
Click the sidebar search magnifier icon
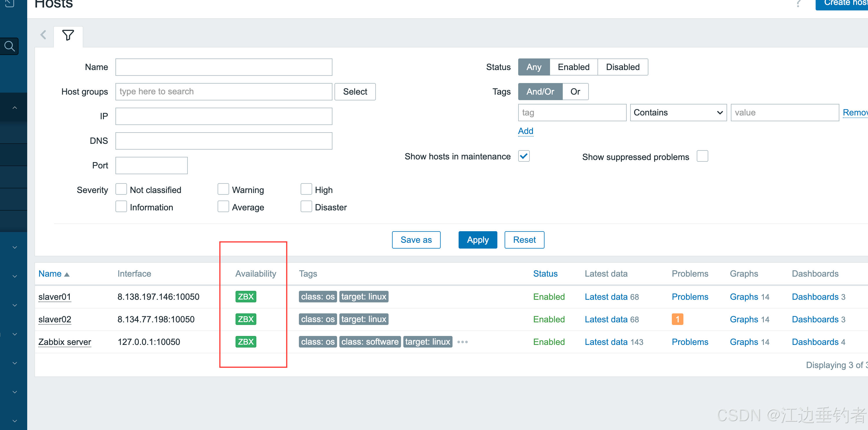(x=10, y=46)
